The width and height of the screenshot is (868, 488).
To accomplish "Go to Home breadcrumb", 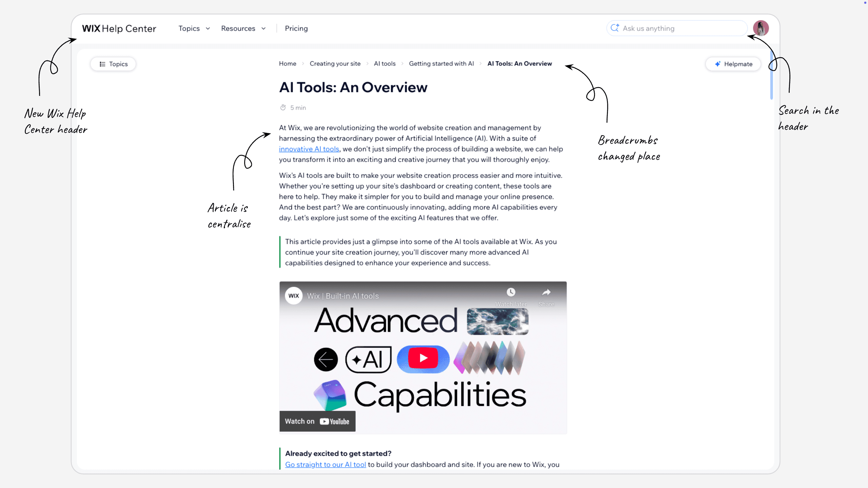I will pyautogui.click(x=288, y=64).
